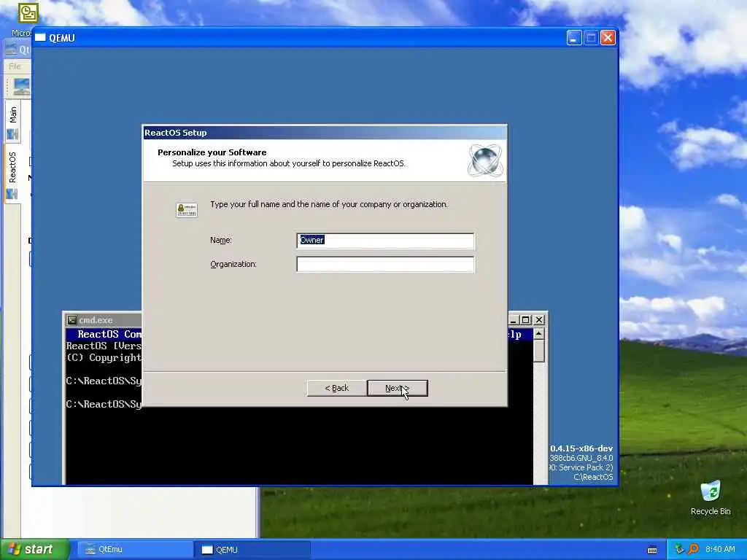747x560 pixels.
Task: Select the ReactOS vertical tab in QtEmu
Action: click(13, 174)
